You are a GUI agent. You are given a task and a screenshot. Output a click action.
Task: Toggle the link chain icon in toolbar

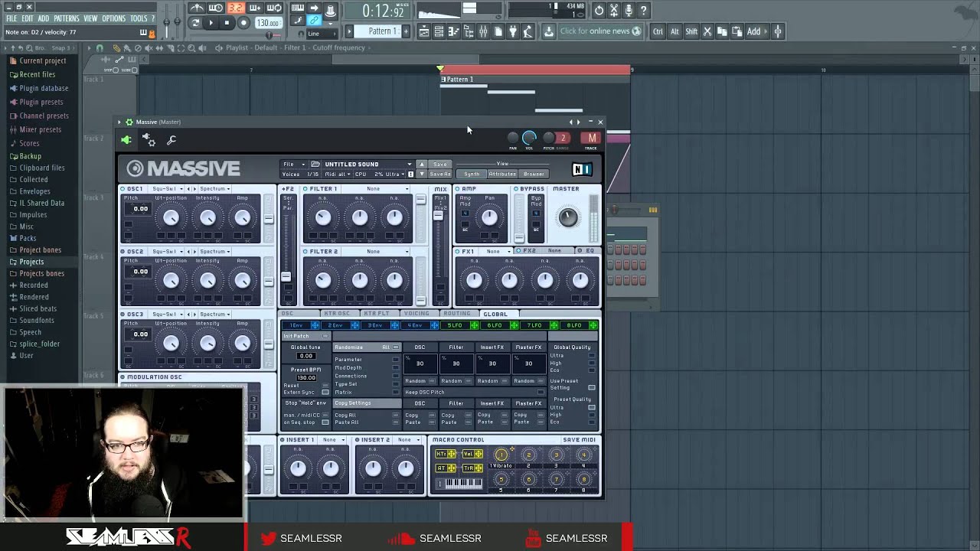tap(314, 20)
